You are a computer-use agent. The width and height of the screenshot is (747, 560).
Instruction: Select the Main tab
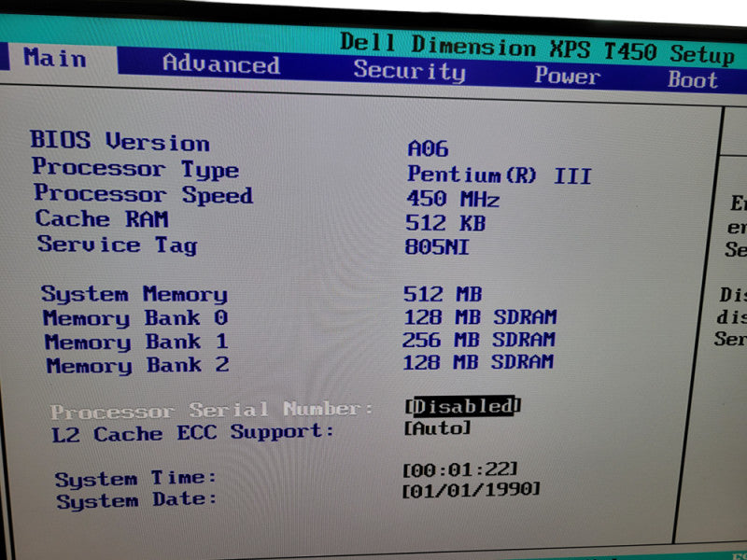point(55,58)
